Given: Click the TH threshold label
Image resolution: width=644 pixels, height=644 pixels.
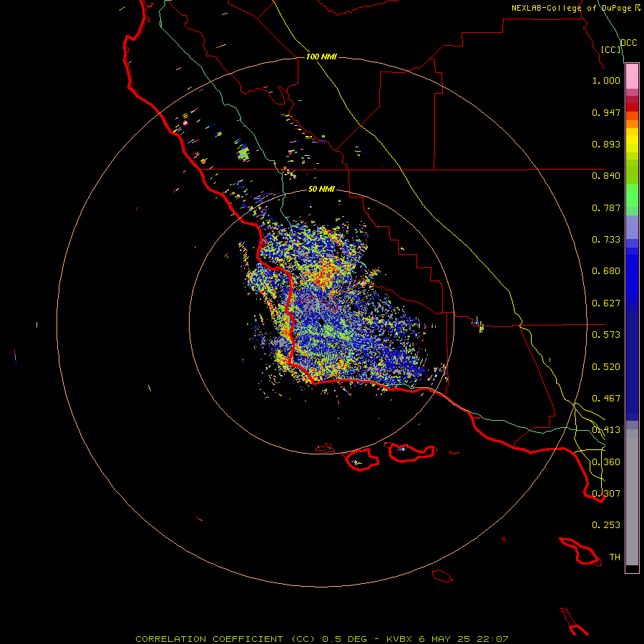Looking at the screenshot, I should tap(615, 557).
